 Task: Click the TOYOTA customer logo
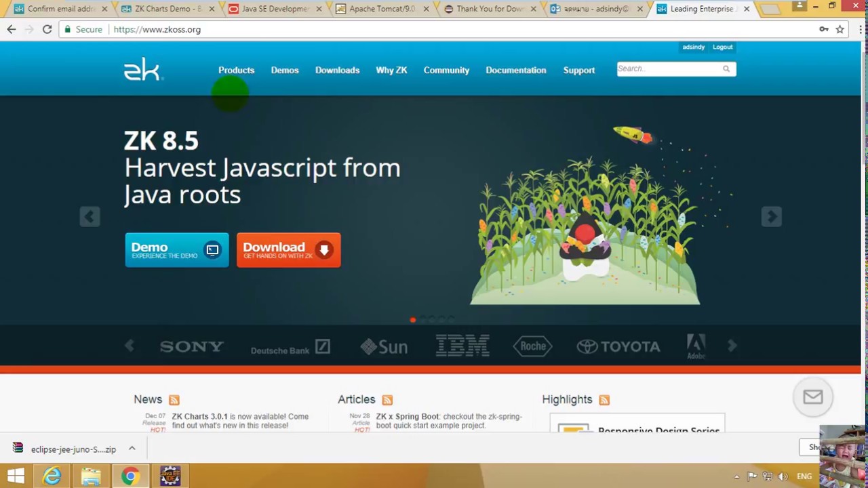[618, 346]
